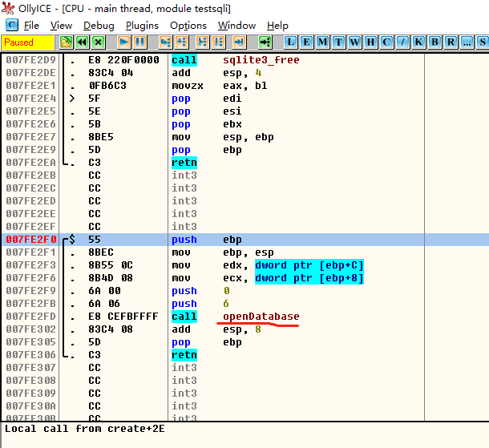Show Log window with L button
The image size is (489, 448).
(x=292, y=42)
